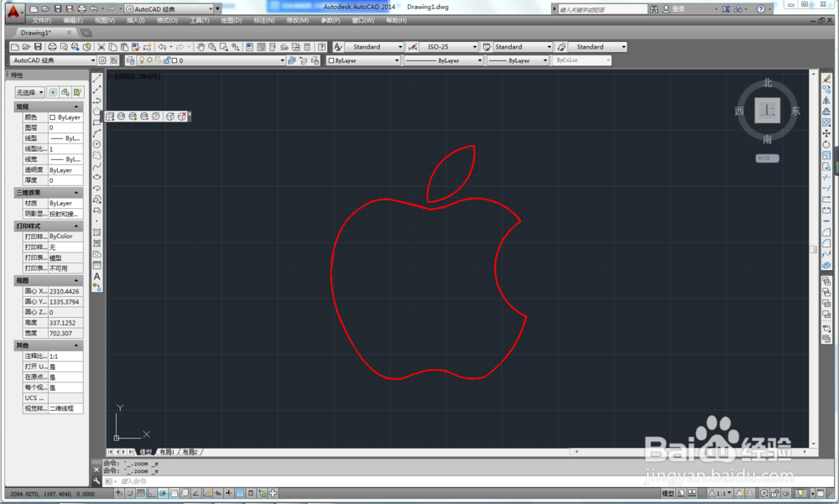The image size is (839, 504).
Task: Click the 颜色 ByLayer color swatch field
Action: pyautogui.click(x=65, y=117)
